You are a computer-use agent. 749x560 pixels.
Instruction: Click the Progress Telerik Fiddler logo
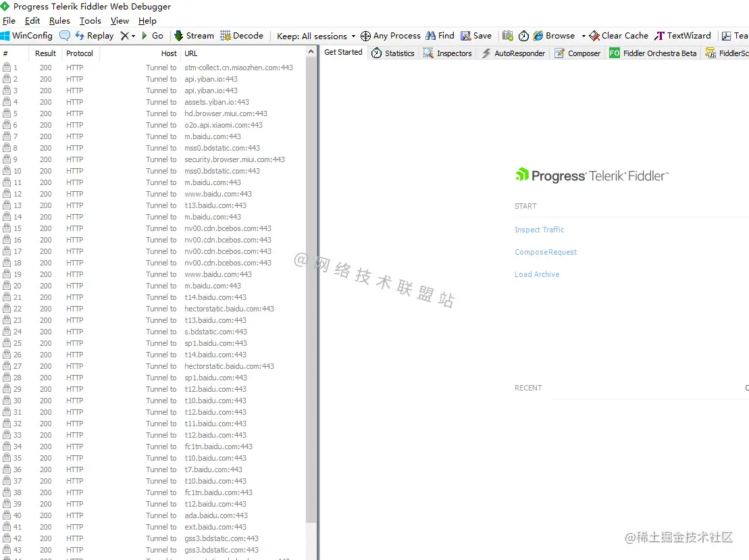coord(592,176)
